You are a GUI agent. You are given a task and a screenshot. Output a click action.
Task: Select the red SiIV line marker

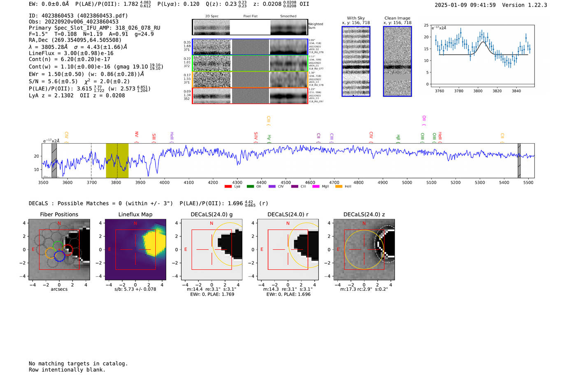256,137
